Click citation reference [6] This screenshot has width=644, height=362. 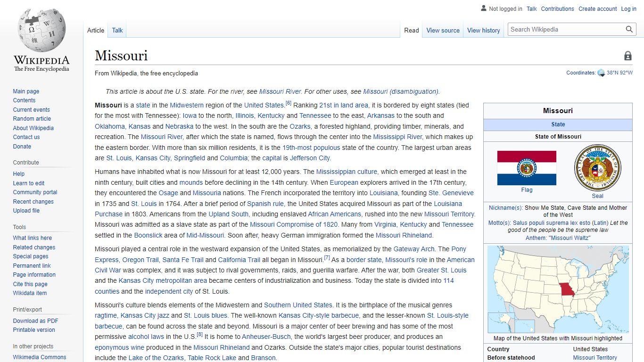[x=289, y=103]
